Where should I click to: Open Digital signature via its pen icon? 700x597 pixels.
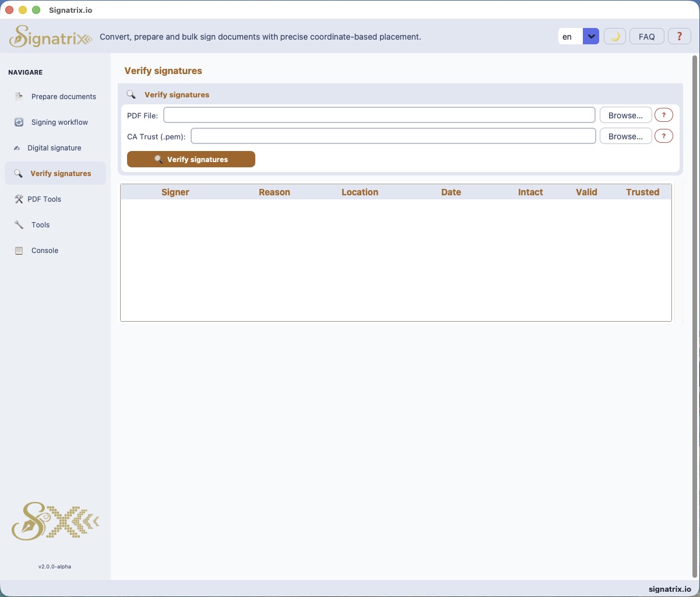point(18,148)
